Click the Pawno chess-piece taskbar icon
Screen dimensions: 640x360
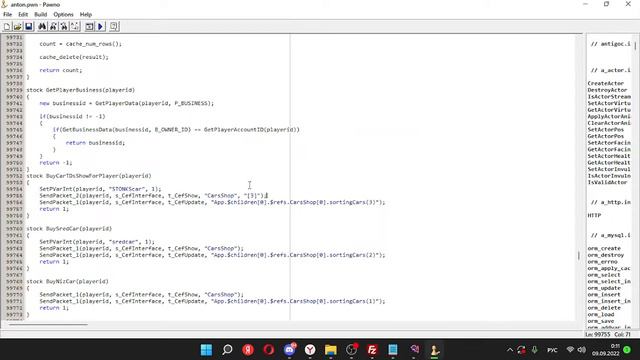click(435, 350)
